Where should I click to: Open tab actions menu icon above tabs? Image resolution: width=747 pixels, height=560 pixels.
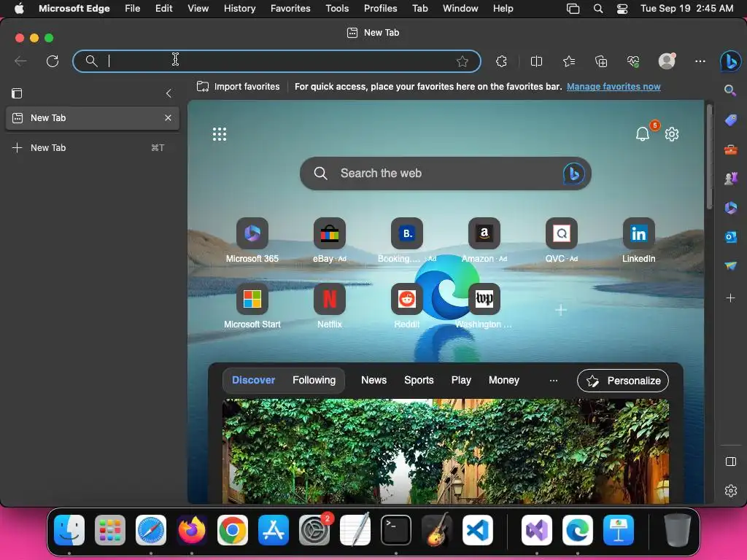click(17, 93)
